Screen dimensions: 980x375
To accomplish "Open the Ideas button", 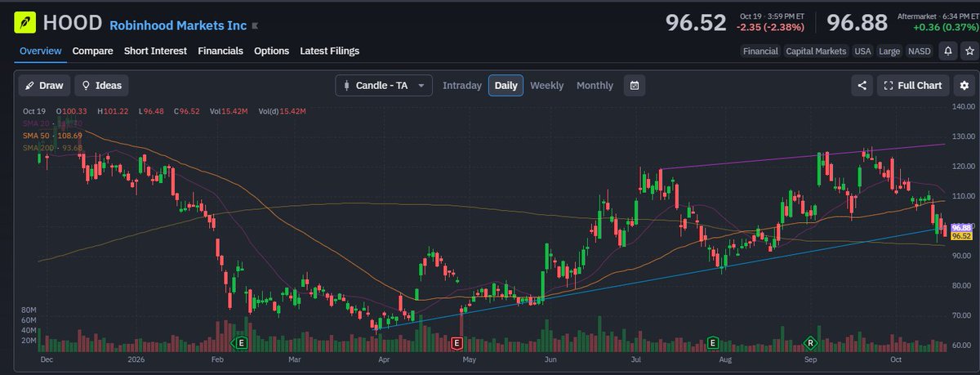I will pyautogui.click(x=101, y=85).
